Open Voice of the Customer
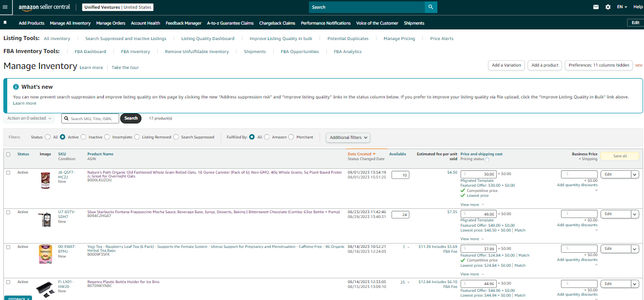644x300 pixels. tap(377, 23)
